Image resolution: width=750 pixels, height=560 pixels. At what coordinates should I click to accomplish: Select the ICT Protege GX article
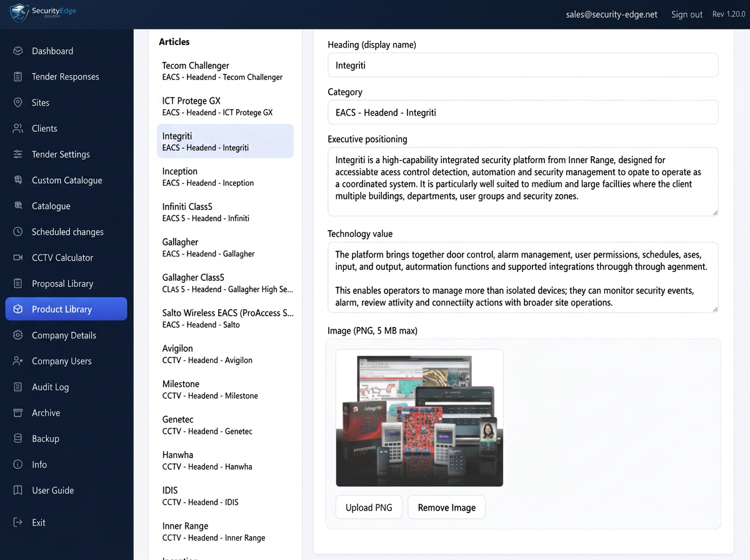click(x=225, y=106)
